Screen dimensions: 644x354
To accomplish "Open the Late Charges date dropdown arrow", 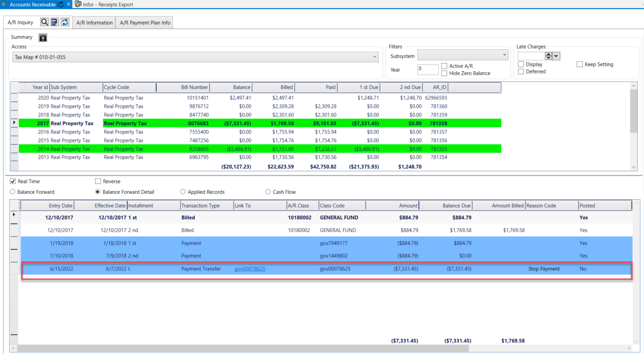I will pos(556,56).
